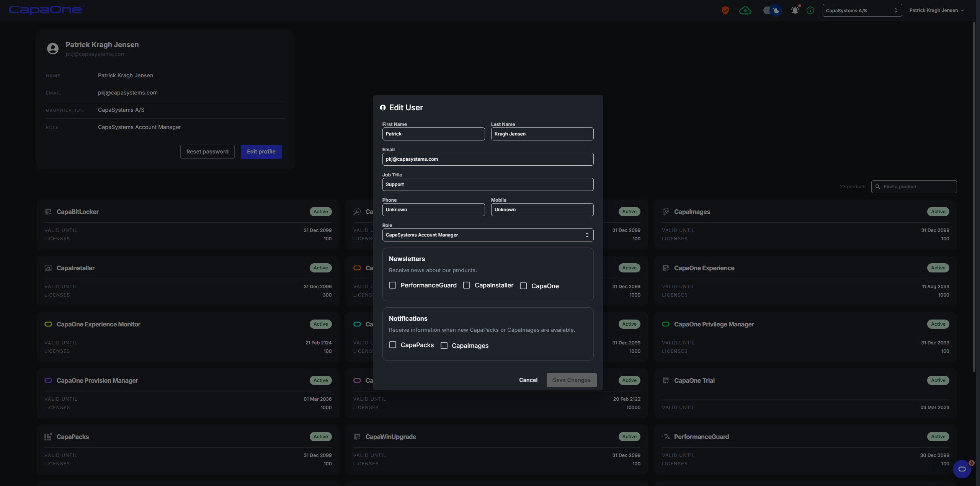The width and height of the screenshot is (980, 486).
Task: Edit the First Name field
Action: pos(433,134)
